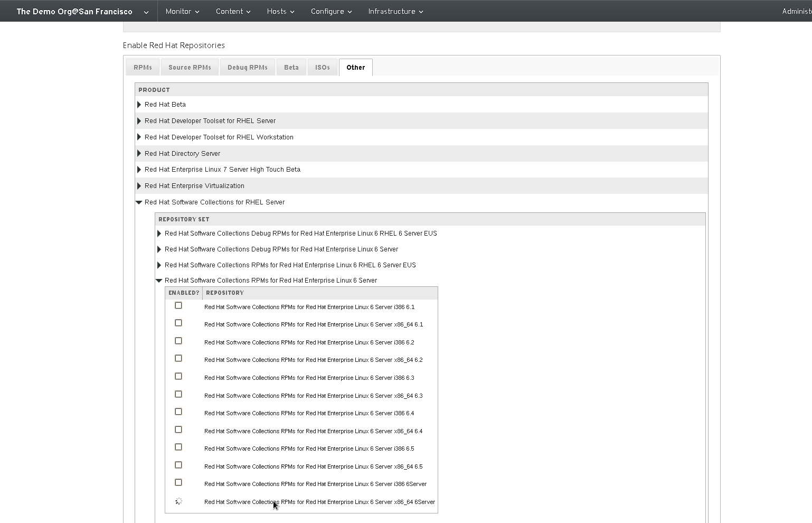Enable the Server i386 6.5 repository
This screenshot has height=523, width=812.
[x=178, y=447]
